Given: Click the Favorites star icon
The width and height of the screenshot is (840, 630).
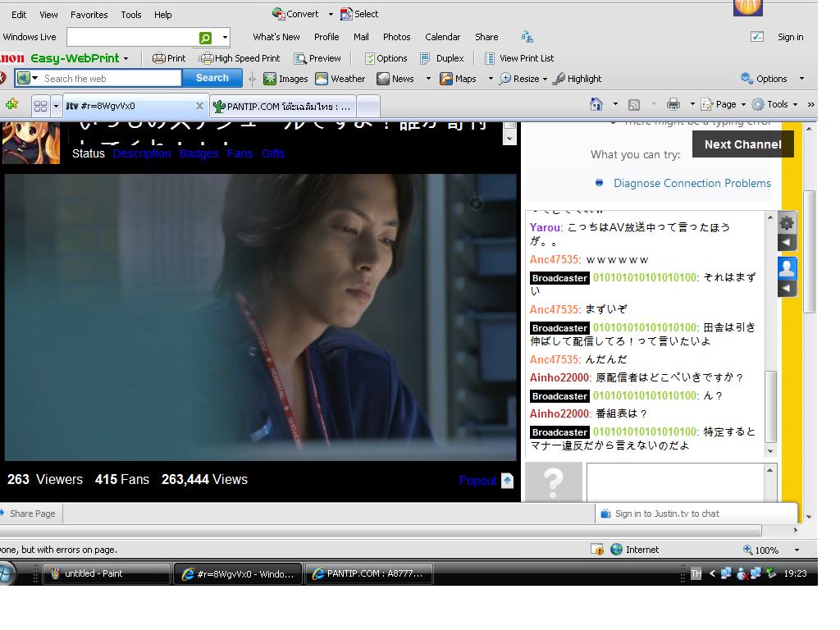Looking at the screenshot, I should click(x=12, y=104).
